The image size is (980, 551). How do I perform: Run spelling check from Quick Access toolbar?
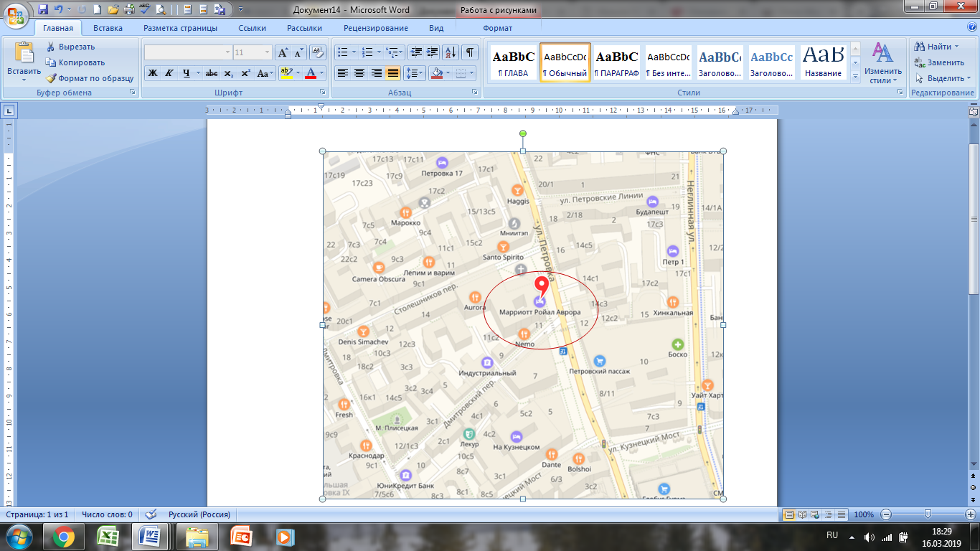[x=144, y=10]
